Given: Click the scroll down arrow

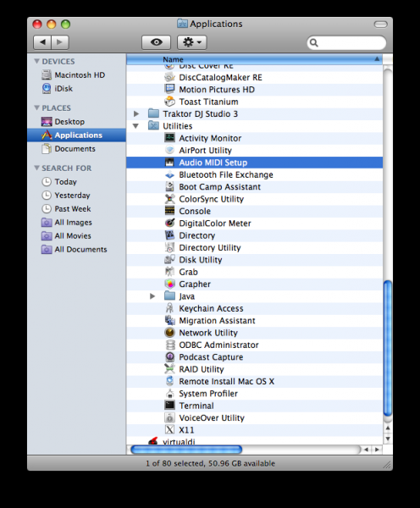Looking at the screenshot, I should coord(388,439).
